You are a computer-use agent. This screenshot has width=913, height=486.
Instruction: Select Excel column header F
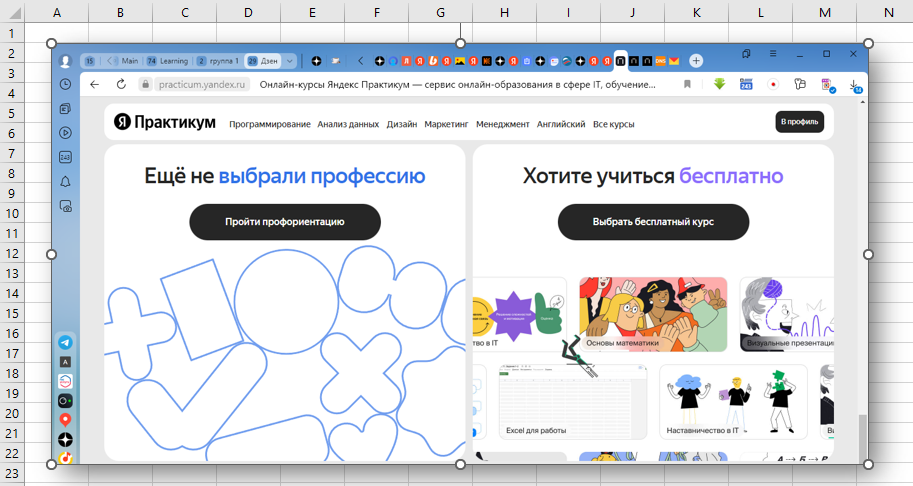pos(376,12)
